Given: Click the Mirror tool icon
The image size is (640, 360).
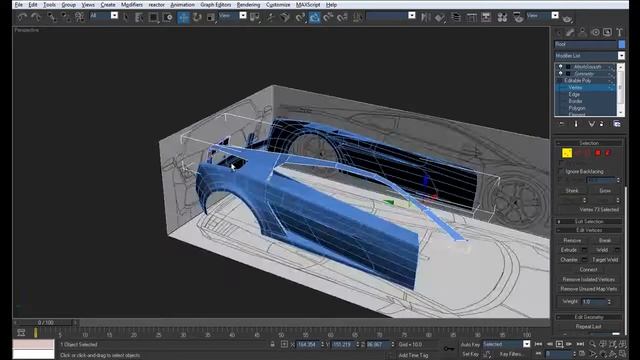Looking at the screenshot, I should 426,17.
